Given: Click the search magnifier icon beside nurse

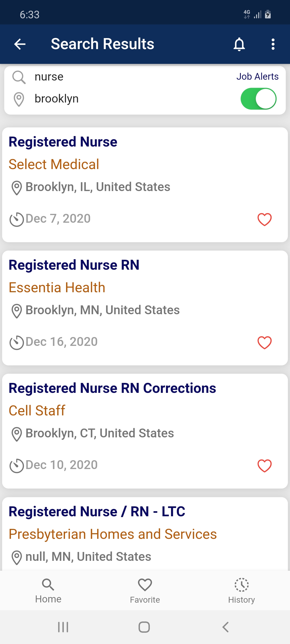Looking at the screenshot, I should click(19, 77).
